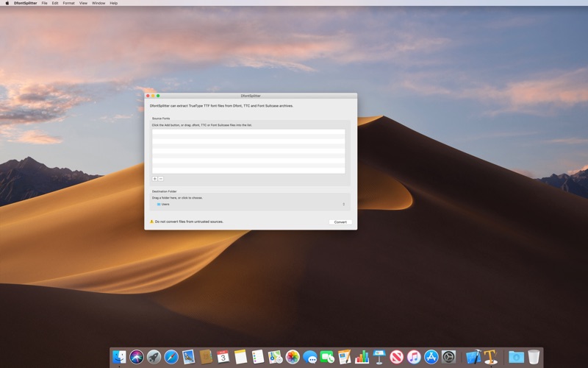Open App Store icon in Dock

[x=431, y=357]
